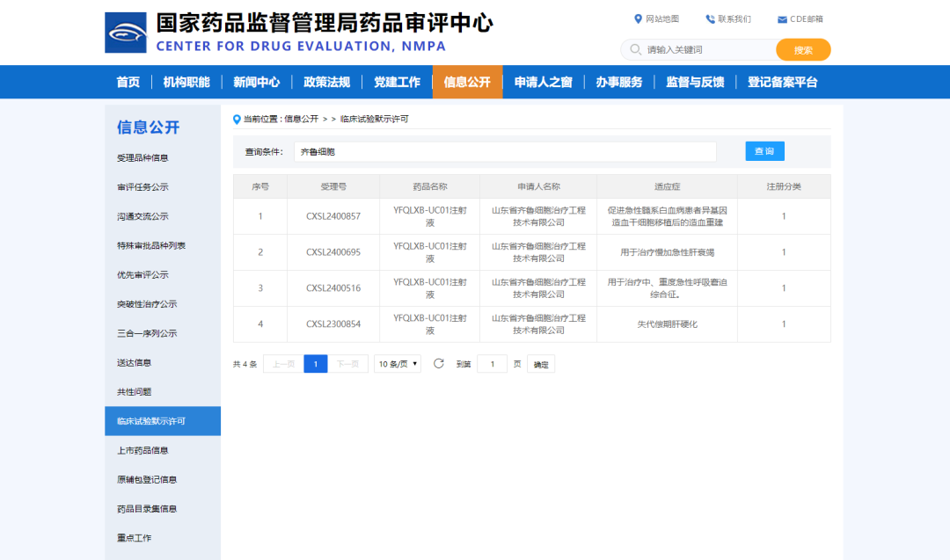Screen dimensions: 950x560
Task: Click the page number jump input
Action: (492, 364)
